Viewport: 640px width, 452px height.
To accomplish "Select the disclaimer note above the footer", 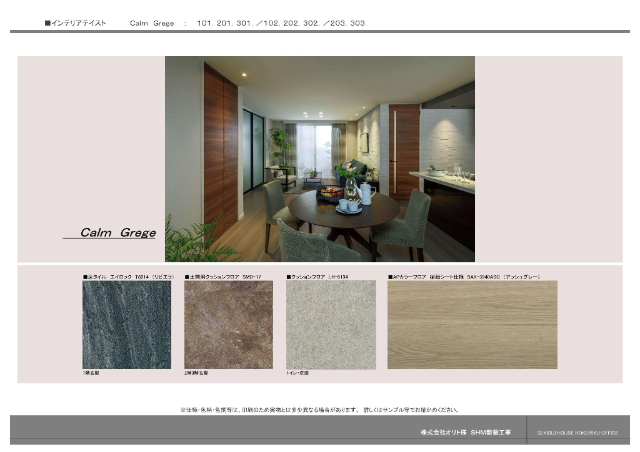I will 319,409.
